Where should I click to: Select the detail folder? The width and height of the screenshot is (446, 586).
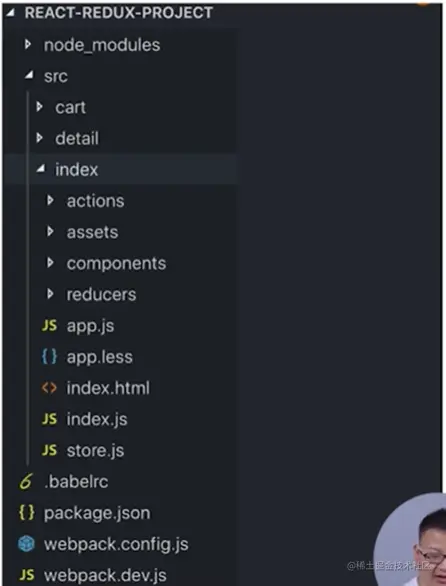tap(120, 138)
